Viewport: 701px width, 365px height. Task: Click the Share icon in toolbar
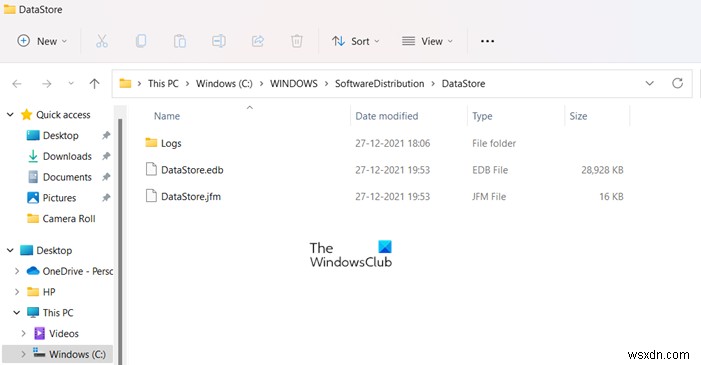(x=258, y=41)
